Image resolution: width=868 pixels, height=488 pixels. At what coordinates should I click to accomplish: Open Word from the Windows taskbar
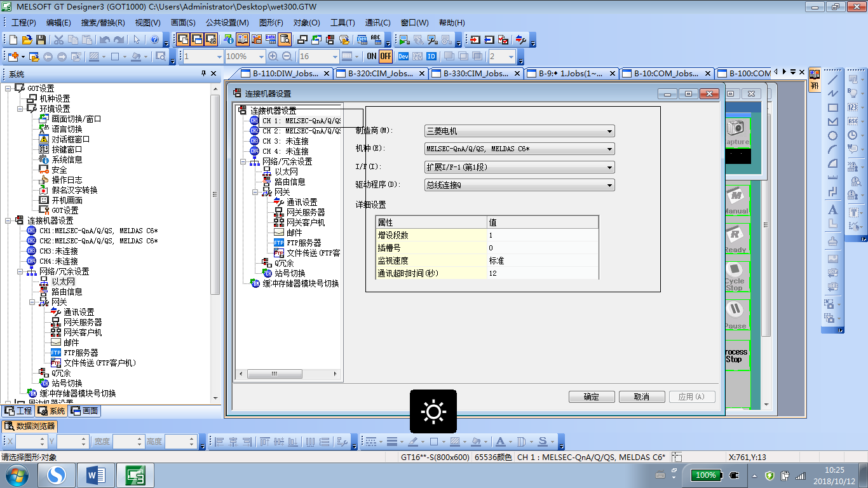(95, 475)
